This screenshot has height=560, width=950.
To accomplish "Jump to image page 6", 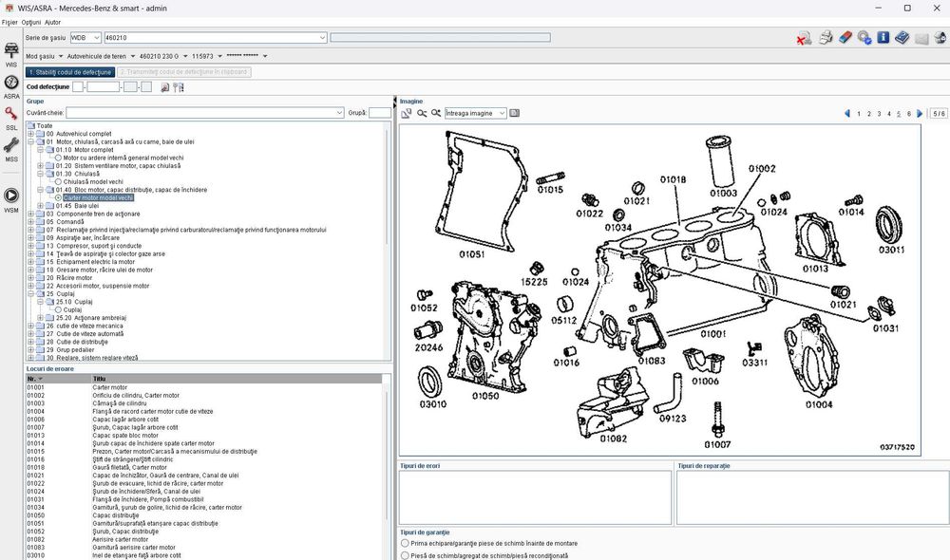I will tap(909, 114).
